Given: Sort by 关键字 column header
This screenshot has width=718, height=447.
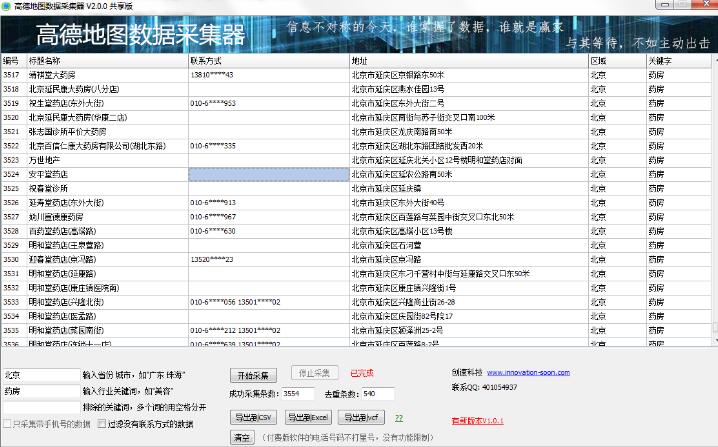Looking at the screenshot, I should pos(679,60).
